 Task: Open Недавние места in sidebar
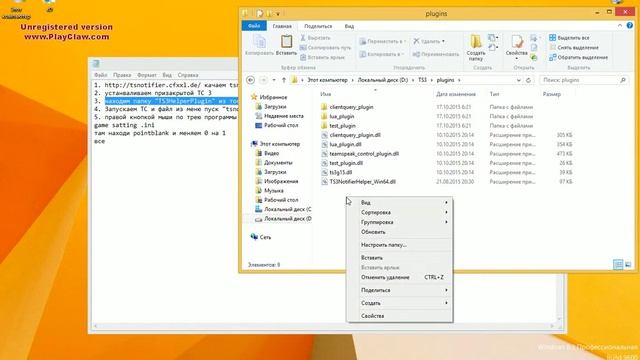(x=280, y=116)
